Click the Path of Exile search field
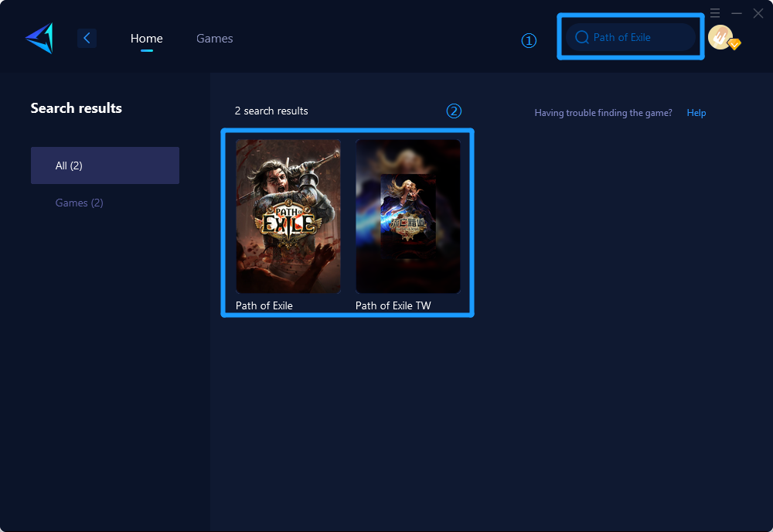Image resolution: width=773 pixels, height=532 pixels. [631, 37]
